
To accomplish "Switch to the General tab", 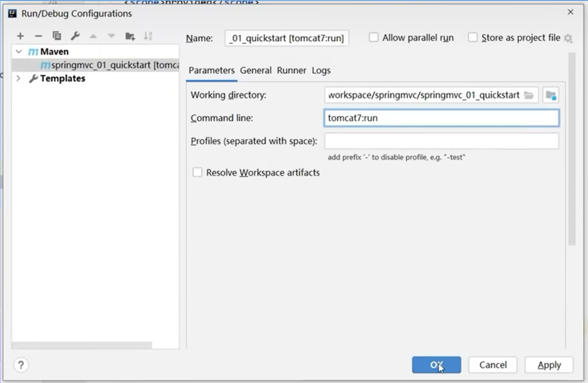I will (x=256, y=70).
